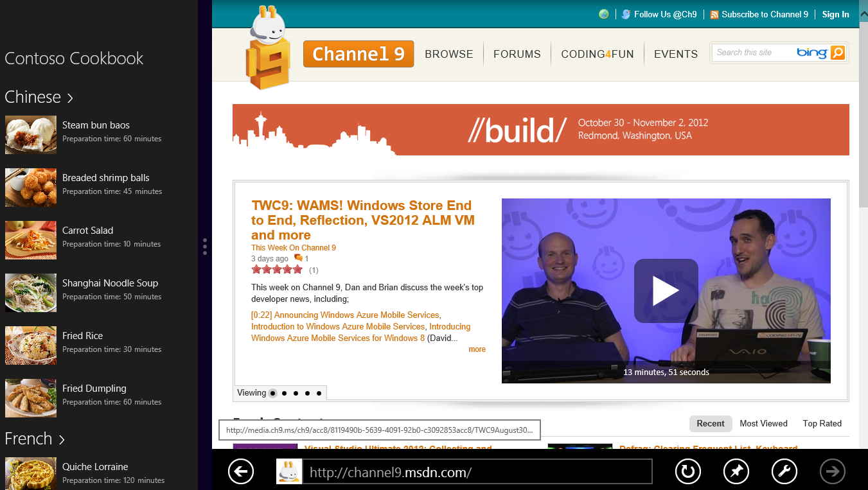Image resolution: width=868 pixels, height=490 pixels.
Task: Select the third Viewing carousel dot
Action: point(296,393)
